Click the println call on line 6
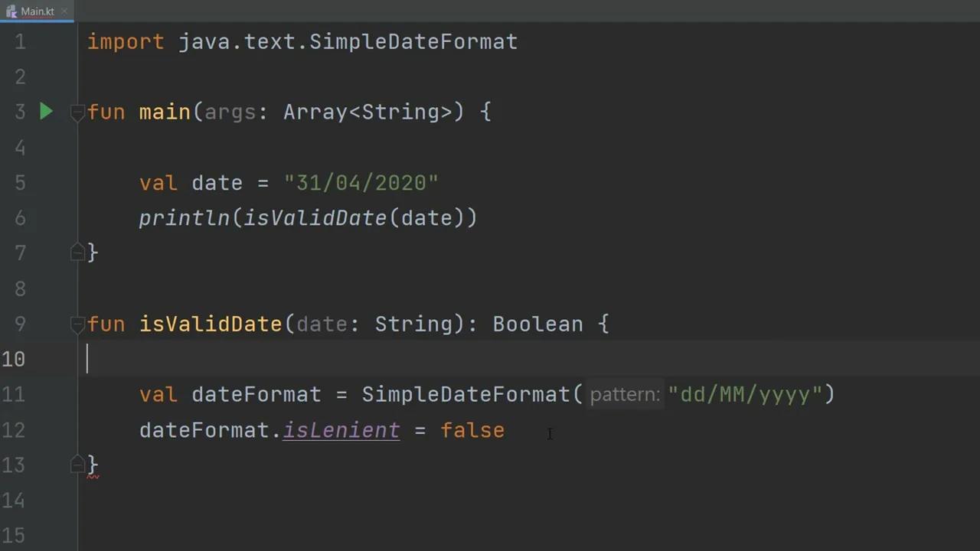 (184, 218)
